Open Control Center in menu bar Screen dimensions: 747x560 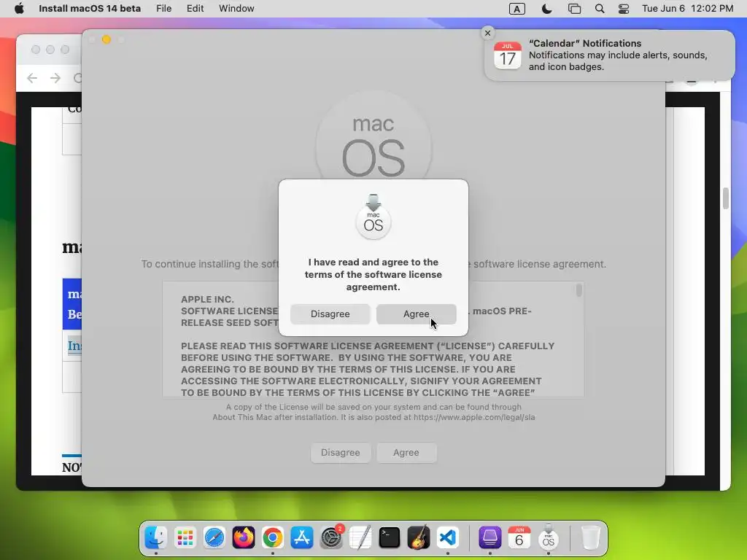tap(624, 9)
